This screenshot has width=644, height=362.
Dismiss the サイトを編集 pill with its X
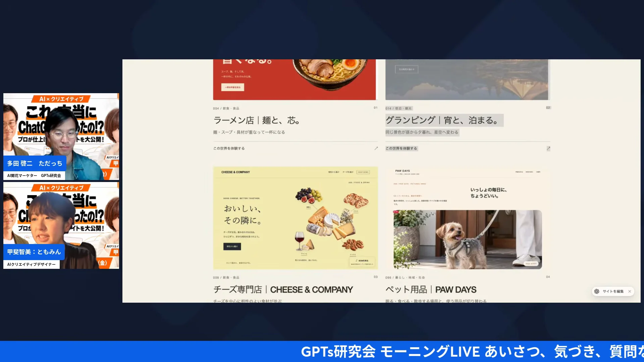point(630,291)
